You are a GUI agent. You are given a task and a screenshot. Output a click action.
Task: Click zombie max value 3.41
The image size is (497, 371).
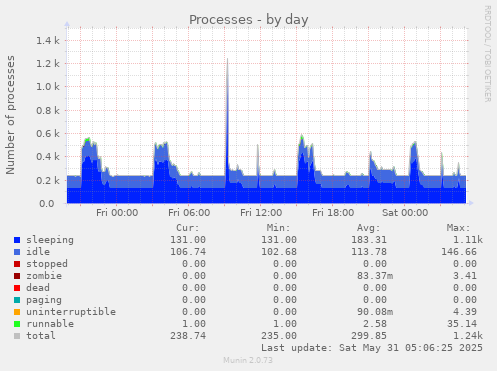[465, 276]
